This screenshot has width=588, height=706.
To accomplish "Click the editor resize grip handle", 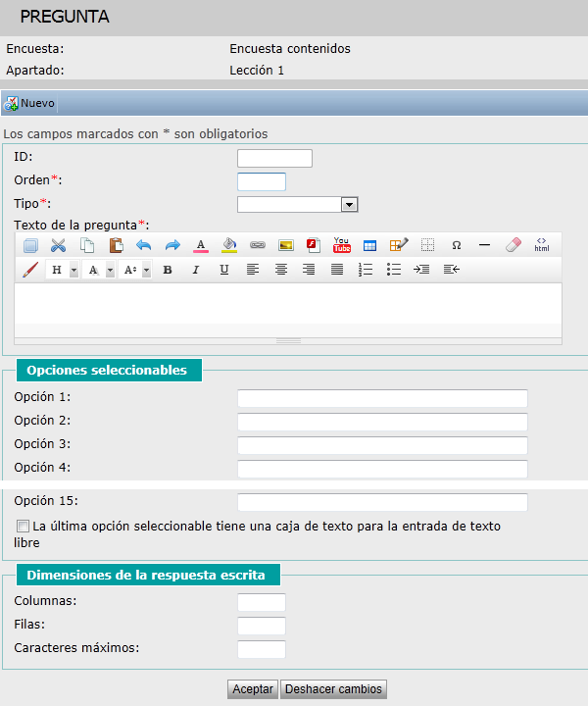I will pyautogui.click(x=288, y=341).
